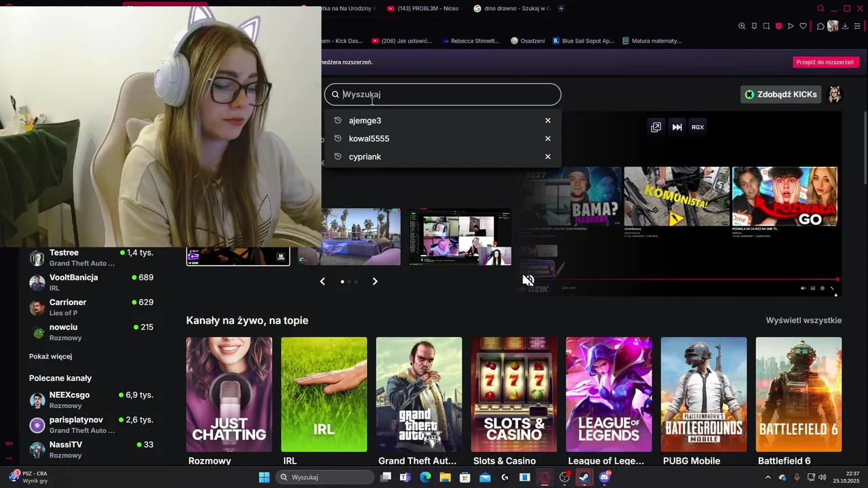868x488 pixels.
Task: Toggle fullscreen on the video player
Action: (832, 288)
